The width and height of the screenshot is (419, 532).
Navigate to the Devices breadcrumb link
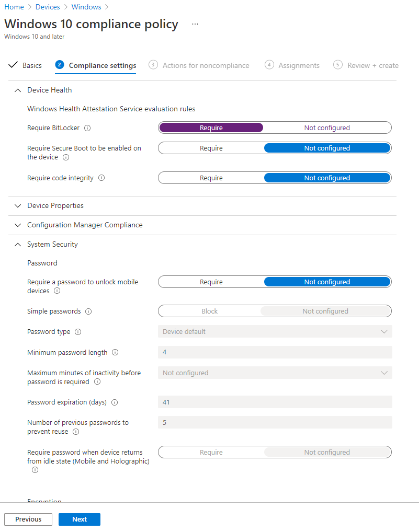tap(48, 7)
